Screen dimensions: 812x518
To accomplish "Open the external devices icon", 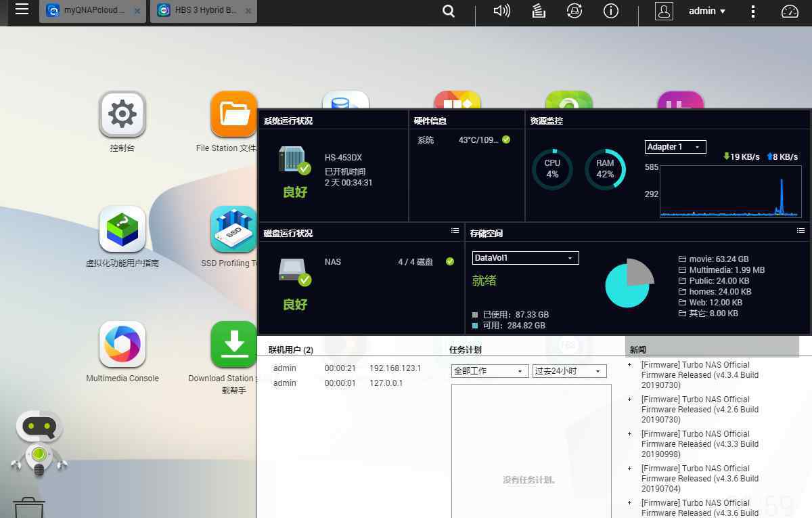I will tap(574, 11).
